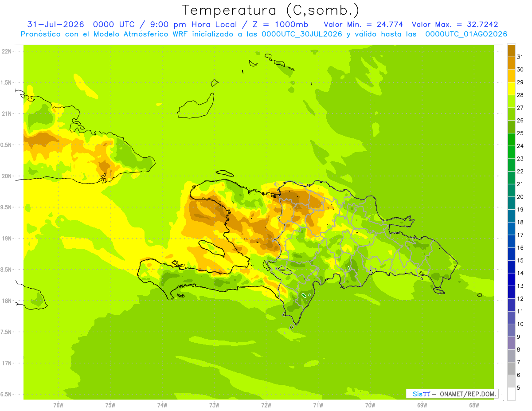The height and width of the screenshot is (411, 532).
Task: Click the legend value '26'
Action: click(520, 120)
